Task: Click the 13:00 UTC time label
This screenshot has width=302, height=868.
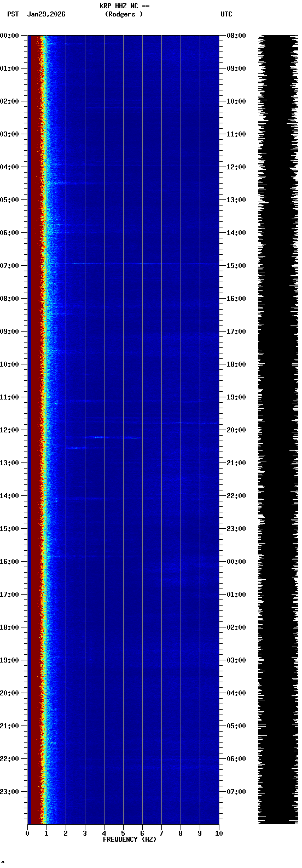Action: [x=236, y=200]
